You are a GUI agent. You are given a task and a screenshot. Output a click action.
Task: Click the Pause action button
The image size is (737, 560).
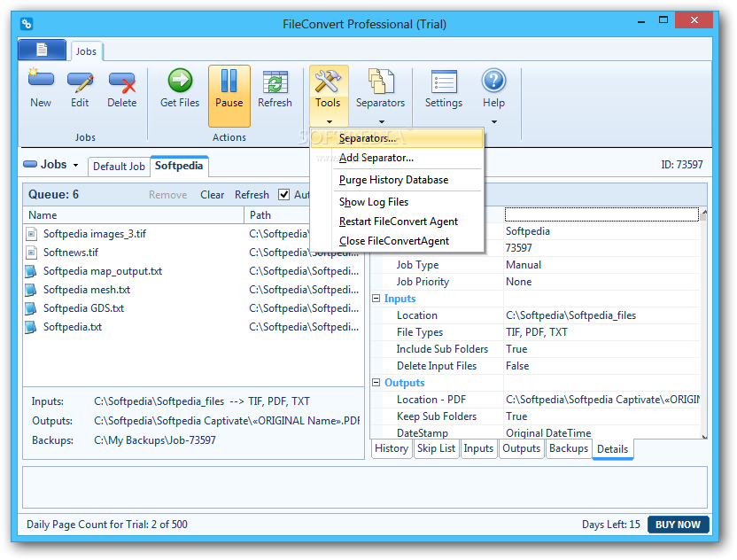[x=229, y=96]
